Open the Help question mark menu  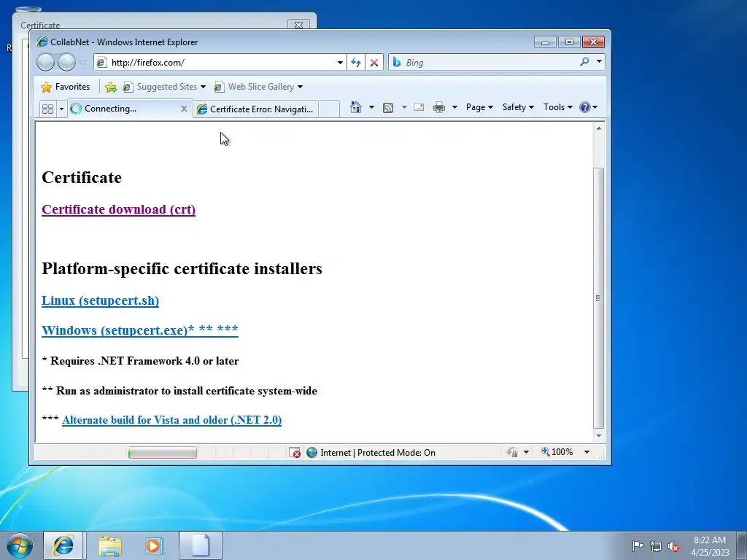point(588,107)
